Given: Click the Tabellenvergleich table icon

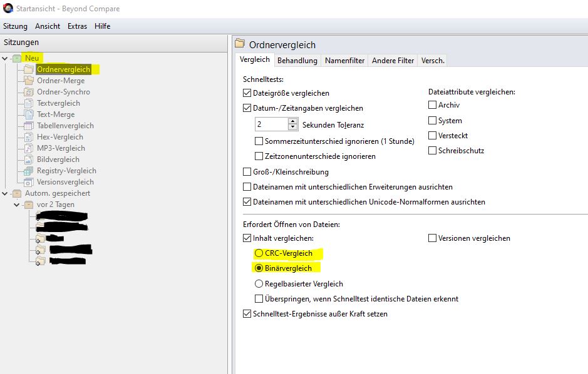Looking at the screenshot, I should [29, 126].
